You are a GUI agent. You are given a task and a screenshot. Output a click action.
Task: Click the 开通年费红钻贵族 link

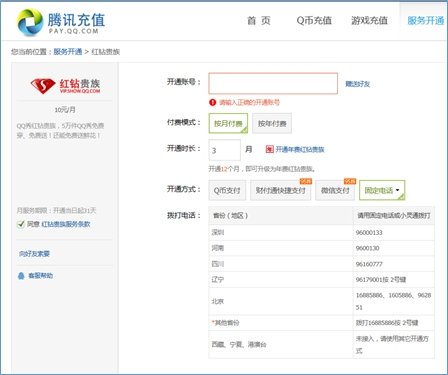click(x=300, y=149)
